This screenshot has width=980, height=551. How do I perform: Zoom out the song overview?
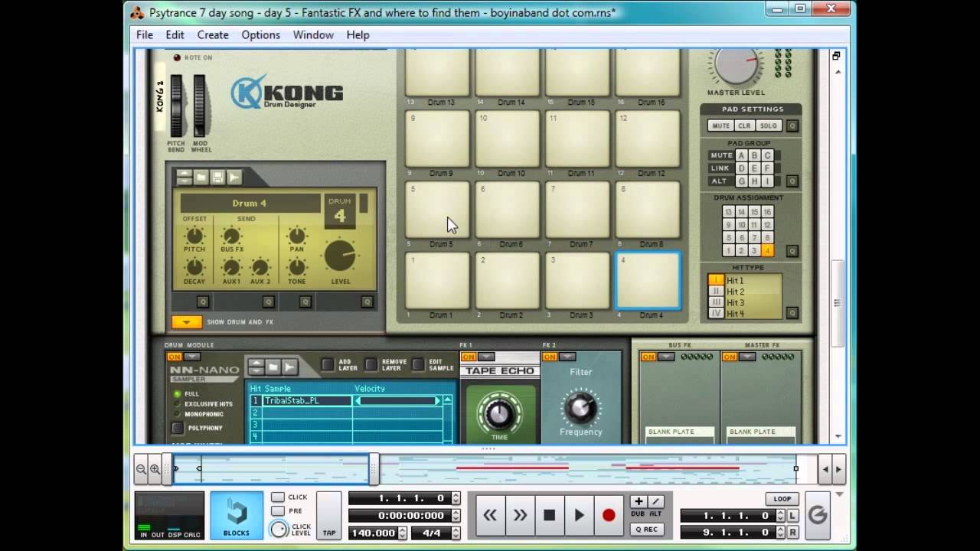coord(141,469)
